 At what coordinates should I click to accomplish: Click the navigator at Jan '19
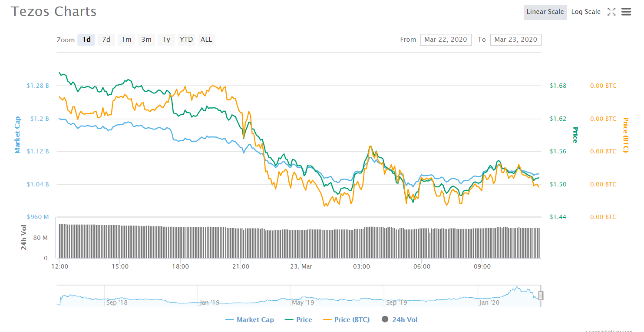[210, 302]
